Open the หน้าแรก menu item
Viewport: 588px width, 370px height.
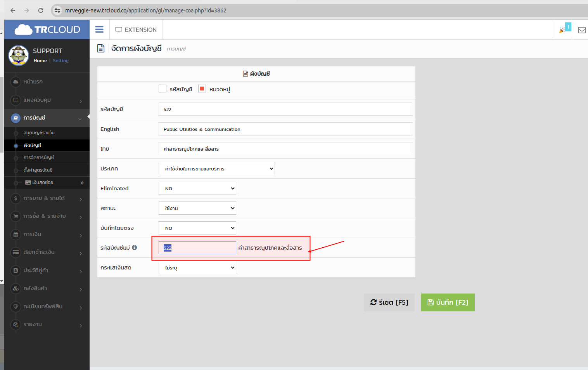[x=33, y=82]
